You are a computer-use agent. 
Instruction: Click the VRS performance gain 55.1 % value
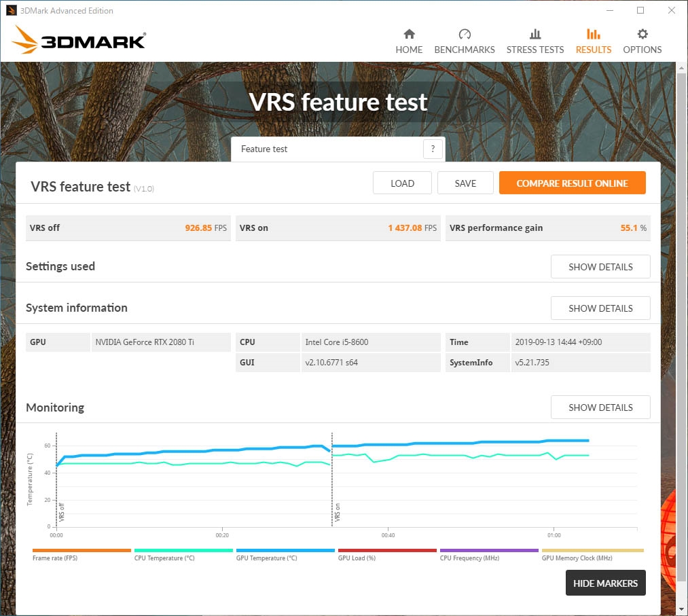[633, 228]
